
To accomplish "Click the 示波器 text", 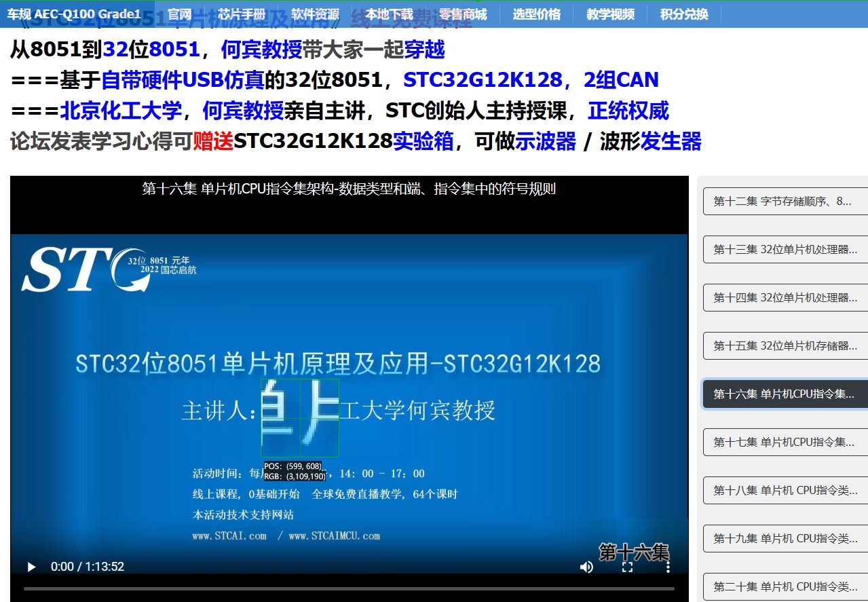I will pyautogui.click(x=546, y=141).
